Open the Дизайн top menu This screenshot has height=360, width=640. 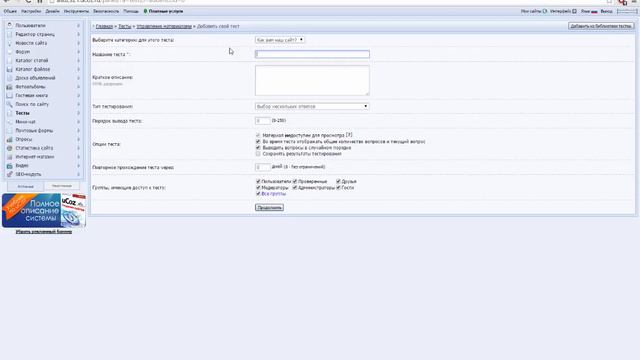click(x=52, y=11)
